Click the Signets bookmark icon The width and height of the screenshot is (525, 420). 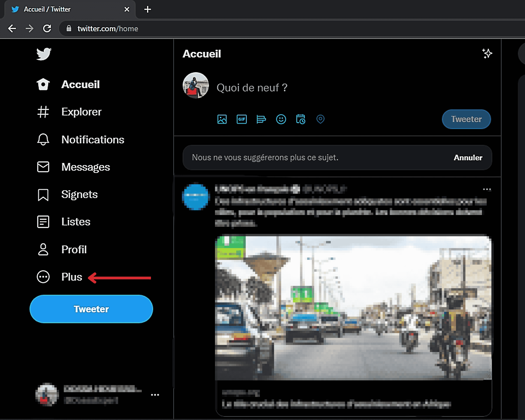[43, 195]
